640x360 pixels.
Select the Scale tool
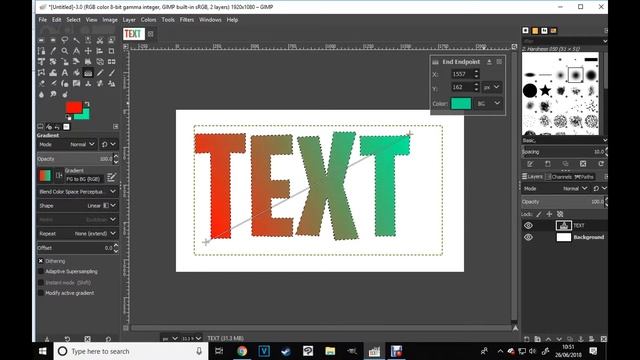[64, 62]
